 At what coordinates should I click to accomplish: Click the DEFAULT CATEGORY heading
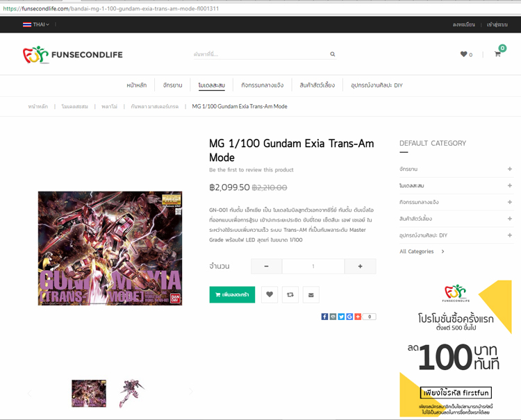[x=433, y=143]
